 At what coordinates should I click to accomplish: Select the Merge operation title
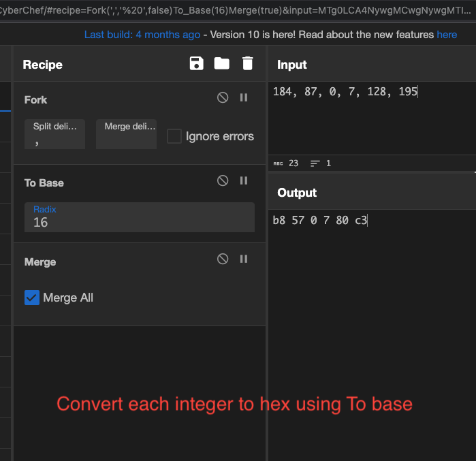click(x=40, y=262)
